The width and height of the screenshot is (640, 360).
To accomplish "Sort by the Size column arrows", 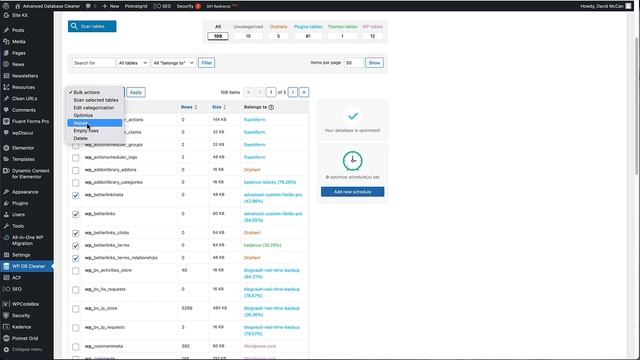I will [224, 107].
